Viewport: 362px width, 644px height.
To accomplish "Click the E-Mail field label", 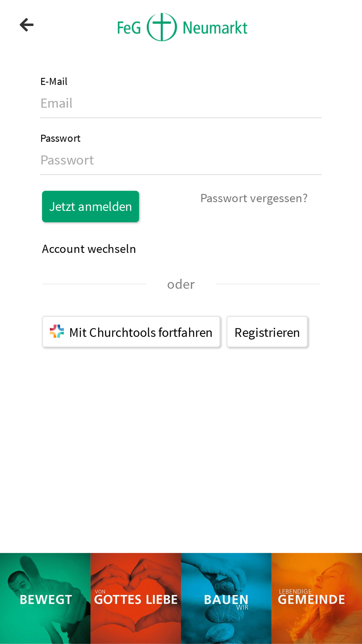I will coord(54,81).
